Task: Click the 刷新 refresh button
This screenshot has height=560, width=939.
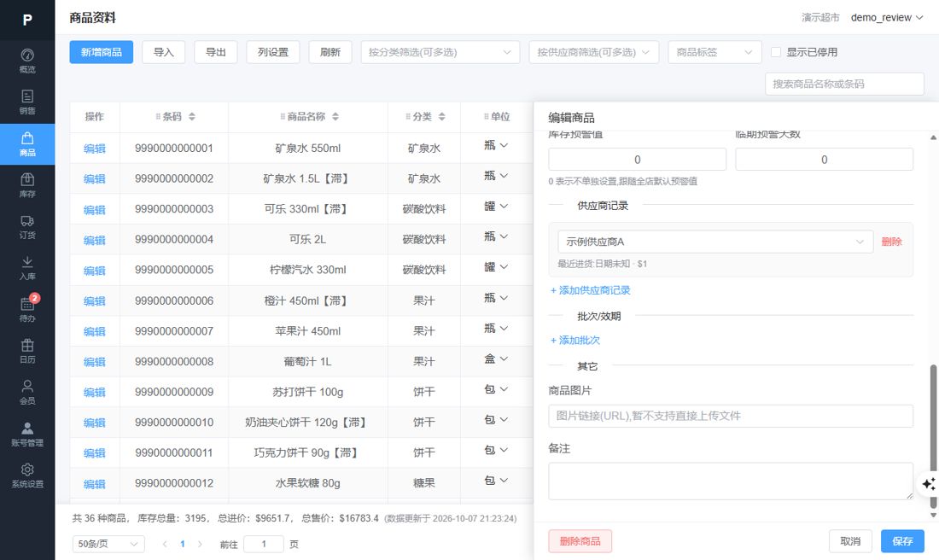Action: 330,52
